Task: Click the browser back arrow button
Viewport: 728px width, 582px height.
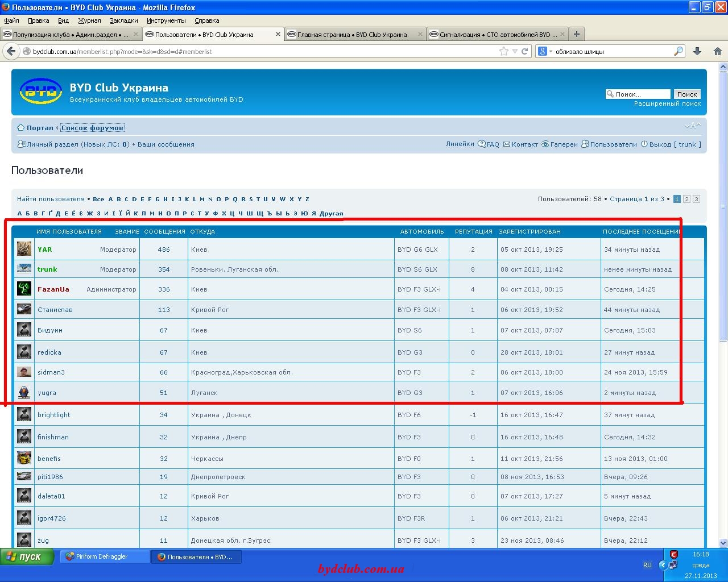Action: pyautogui.click(x=11, y=51)
